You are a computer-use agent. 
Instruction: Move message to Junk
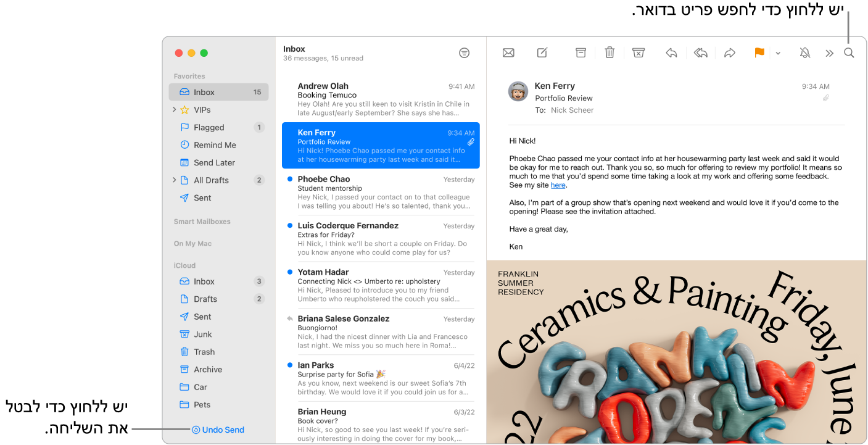(639, 53)
